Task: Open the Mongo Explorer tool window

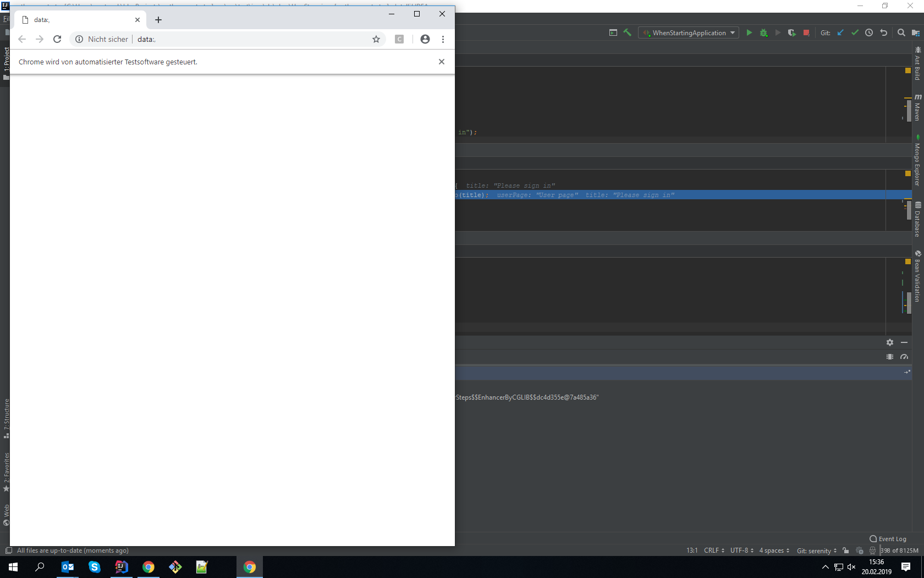Action: coord(917,160)
